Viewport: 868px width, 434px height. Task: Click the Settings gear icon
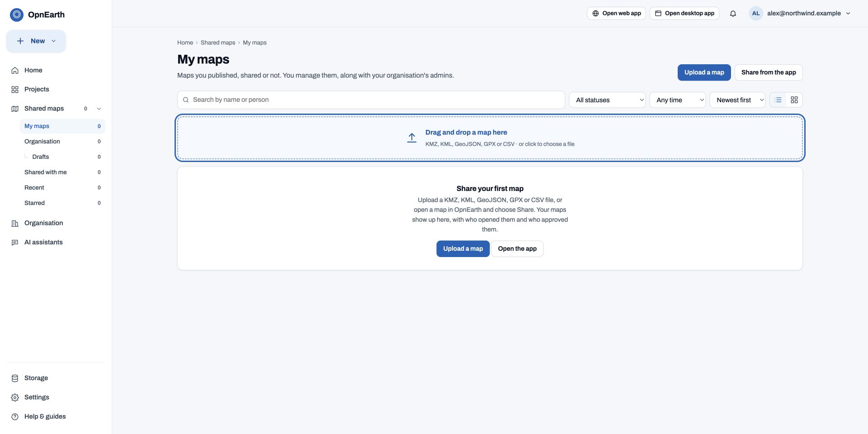pos(15,397)
